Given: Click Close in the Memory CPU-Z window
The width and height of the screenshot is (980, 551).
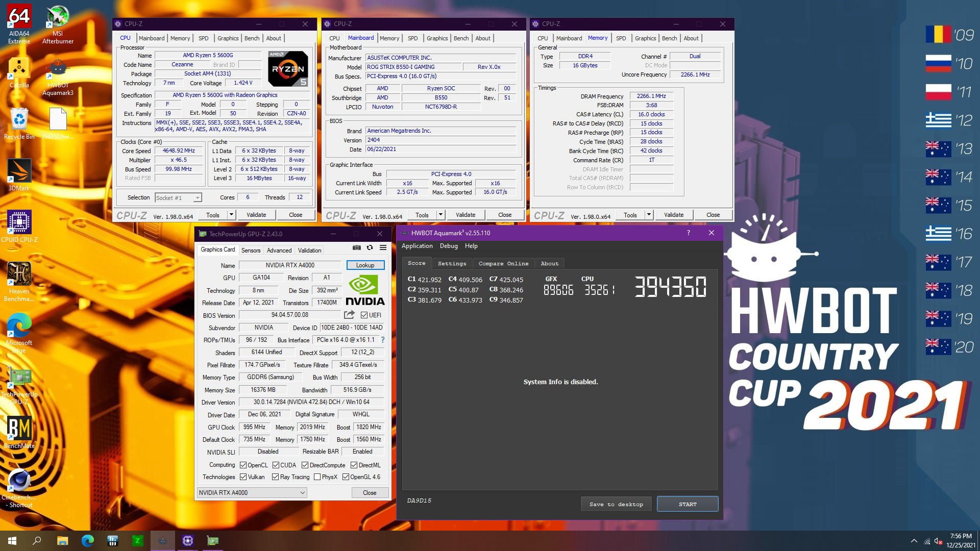Looking at the screenshot, I should pos(713,215).
